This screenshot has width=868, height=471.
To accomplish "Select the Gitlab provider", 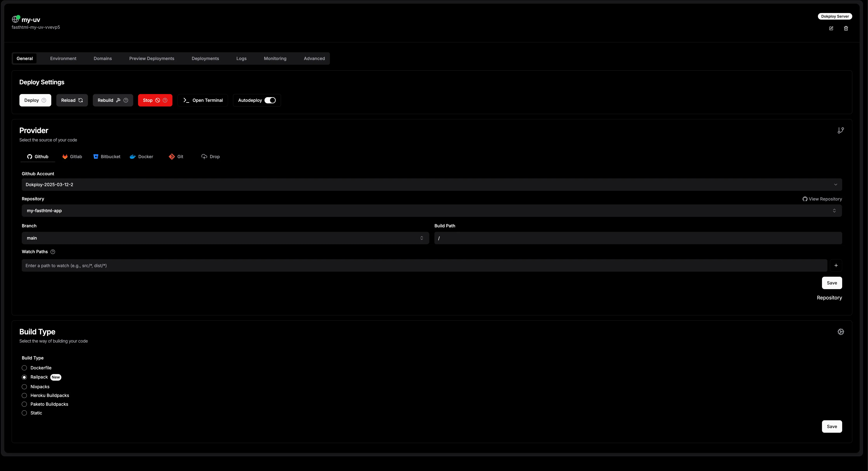I will [72, 157].
